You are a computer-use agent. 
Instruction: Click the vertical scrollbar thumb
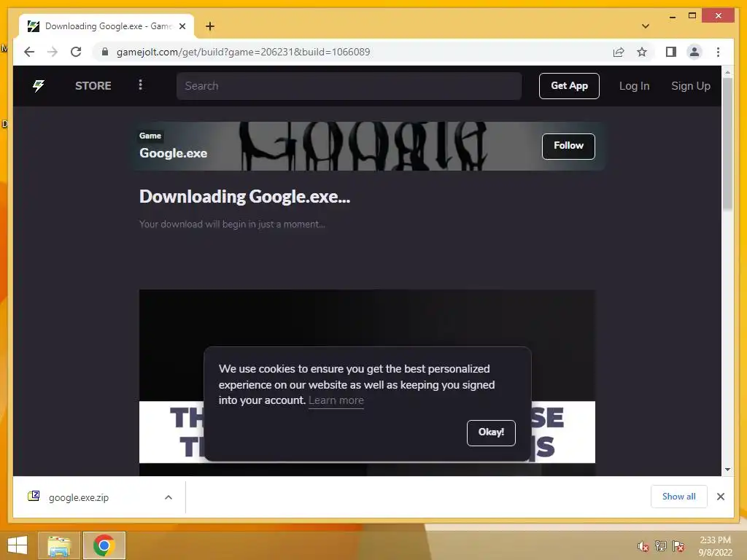click(727, 144)
